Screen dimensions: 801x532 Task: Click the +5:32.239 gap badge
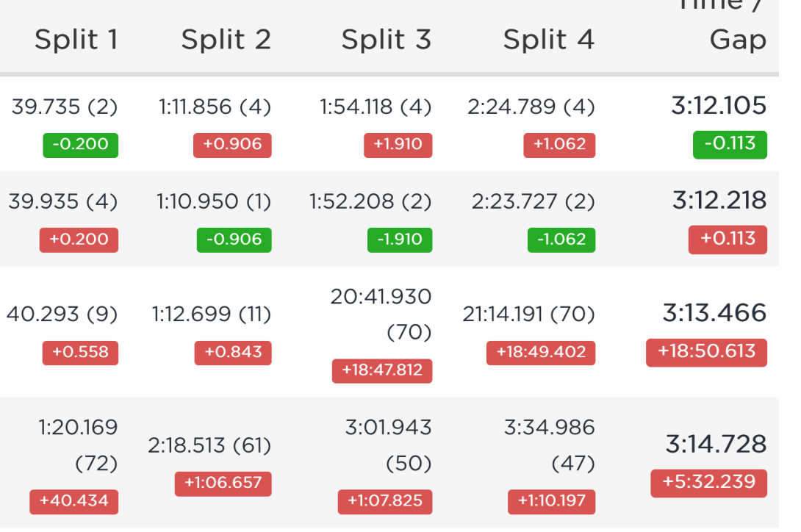tap(709, 483)
